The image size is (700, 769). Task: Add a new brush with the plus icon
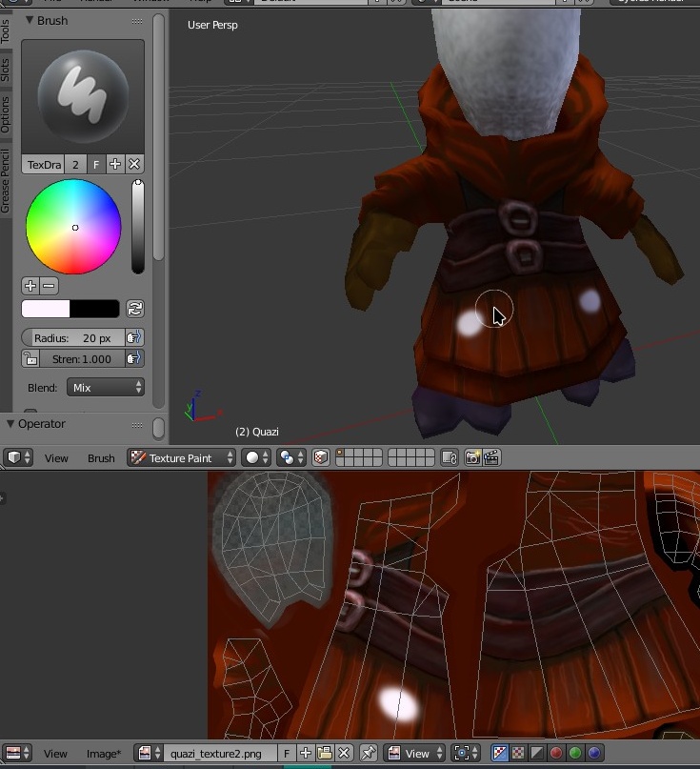[x=115, y=164]
